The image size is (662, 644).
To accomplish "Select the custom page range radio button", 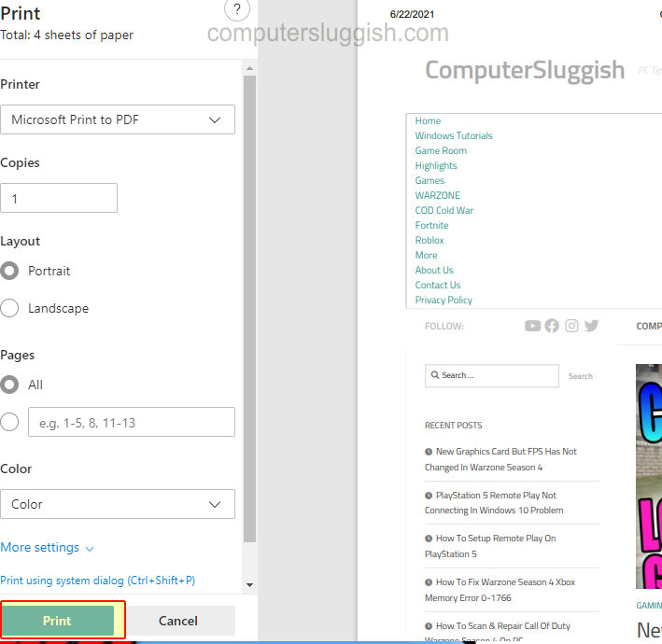I will click(9, 422).
